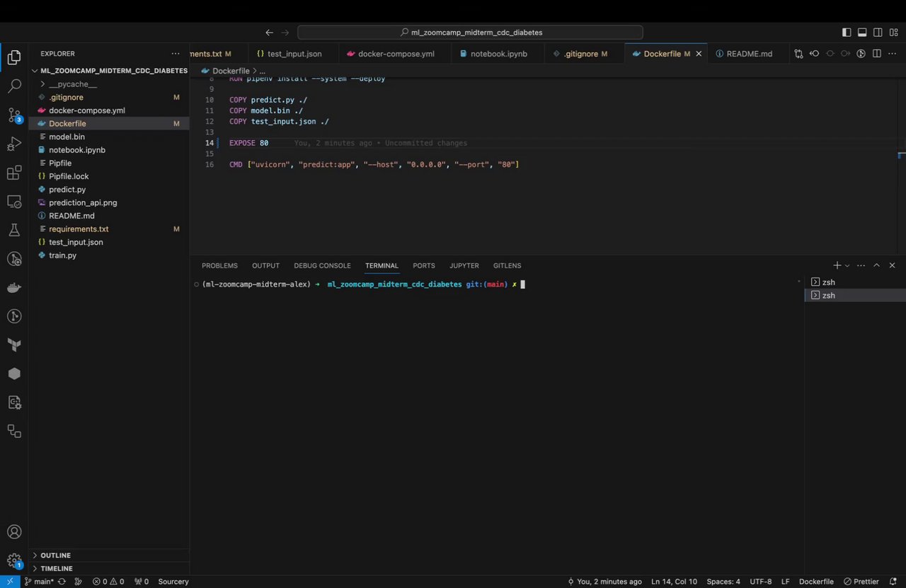Add a new terminal with plus button
Screen dimensions: 906x588
tap(837, 265)
